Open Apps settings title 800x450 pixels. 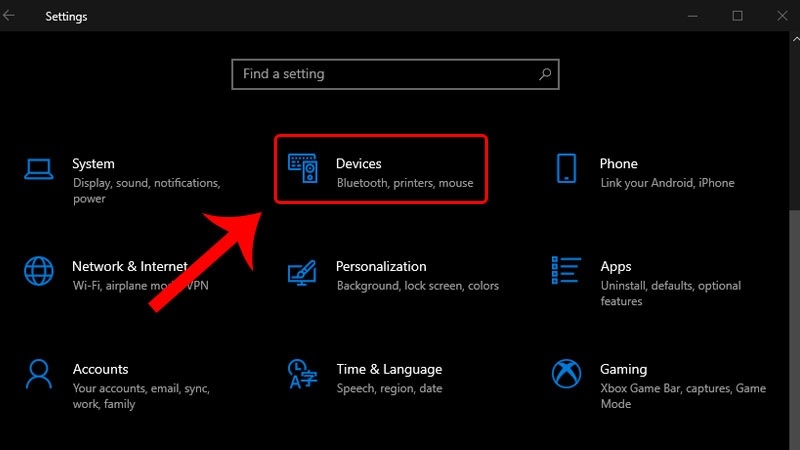[616, 267]
